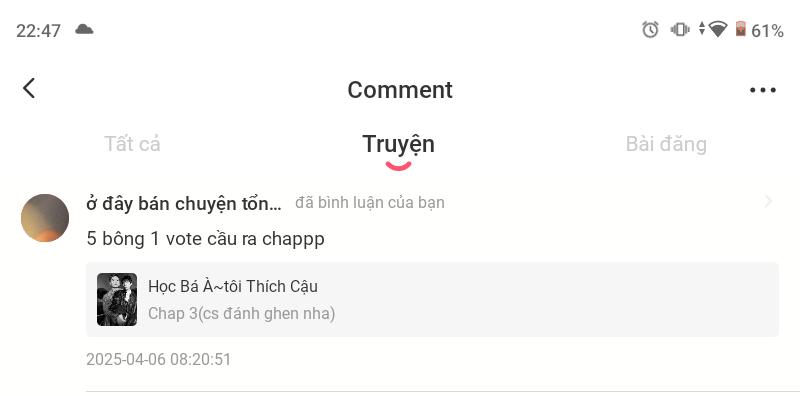Tap the mobile data arrows icon
The width and height of the screenshot is (800, 396).
[x=702, y=29]
